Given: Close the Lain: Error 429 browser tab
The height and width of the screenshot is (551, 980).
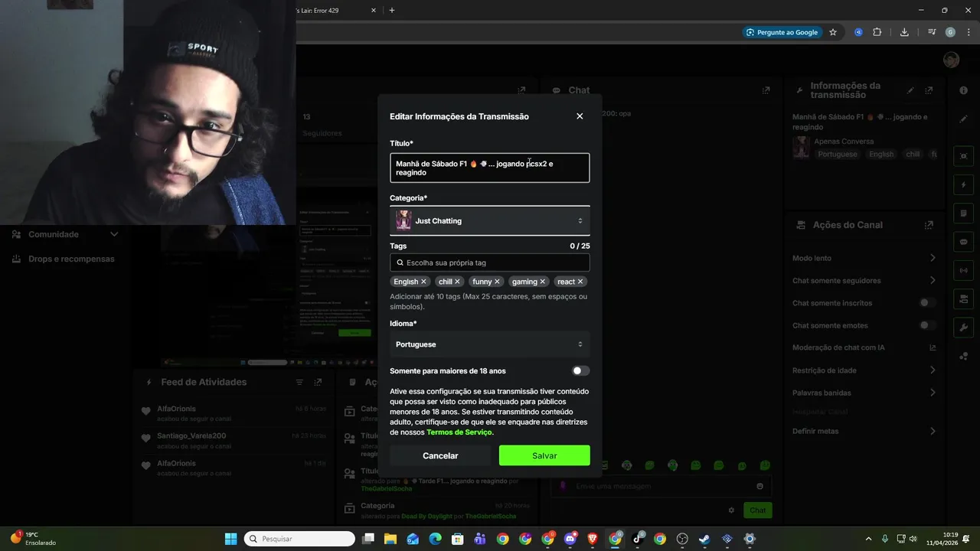Looking at the screenshot, I should pyautogui.click(x=374, y=11).
